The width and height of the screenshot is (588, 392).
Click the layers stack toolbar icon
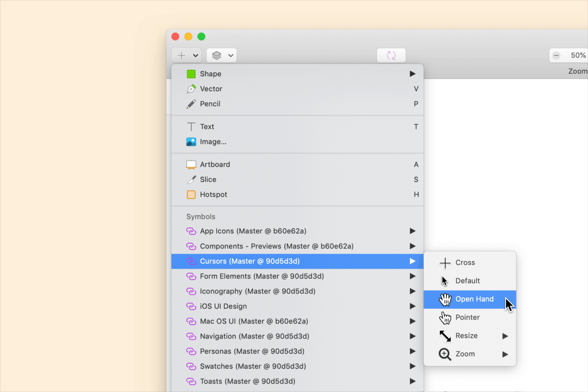(217, 56)
